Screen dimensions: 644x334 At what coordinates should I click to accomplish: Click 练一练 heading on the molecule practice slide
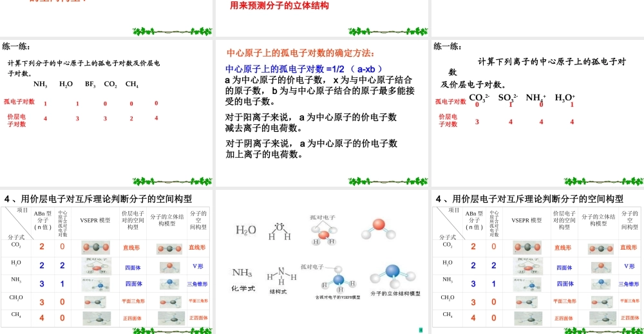16,46
